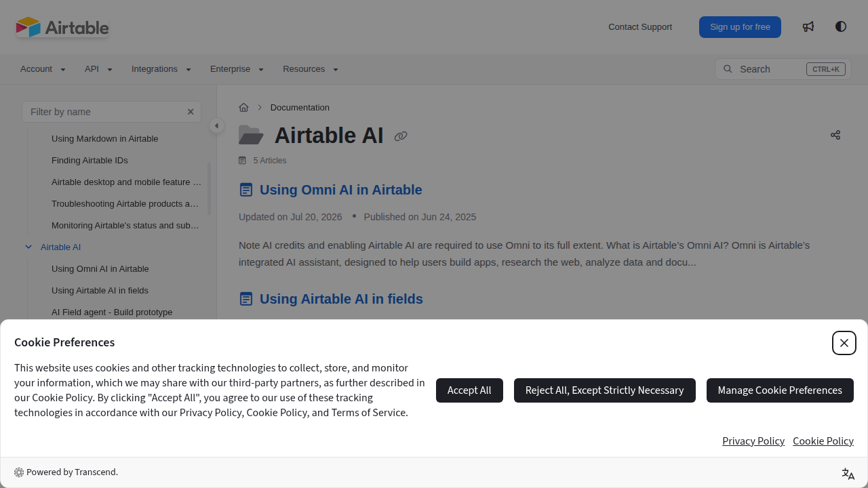Open the language translate icon
This screenshot has width=868, height=488.
click(848, 473)
